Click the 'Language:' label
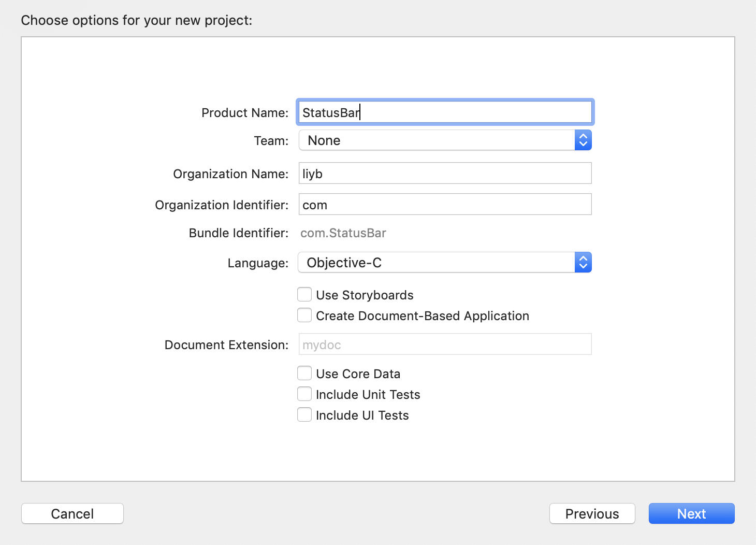 (258, 263)
